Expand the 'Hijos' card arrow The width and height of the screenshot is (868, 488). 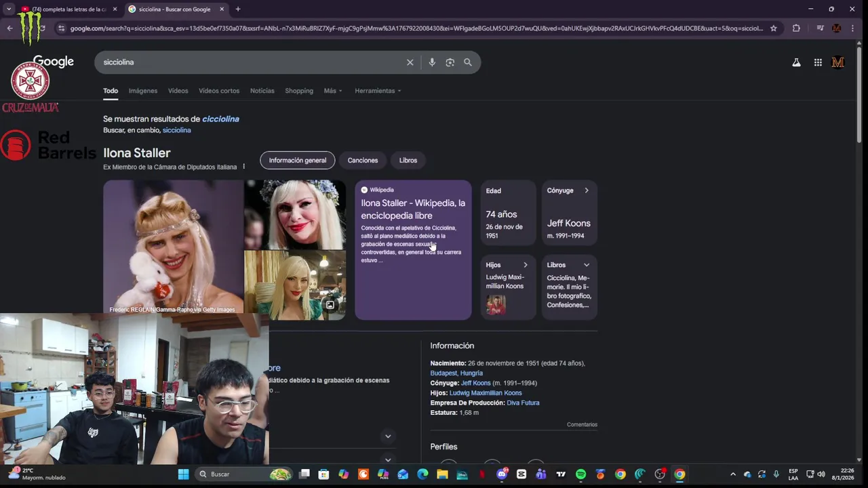526,265
